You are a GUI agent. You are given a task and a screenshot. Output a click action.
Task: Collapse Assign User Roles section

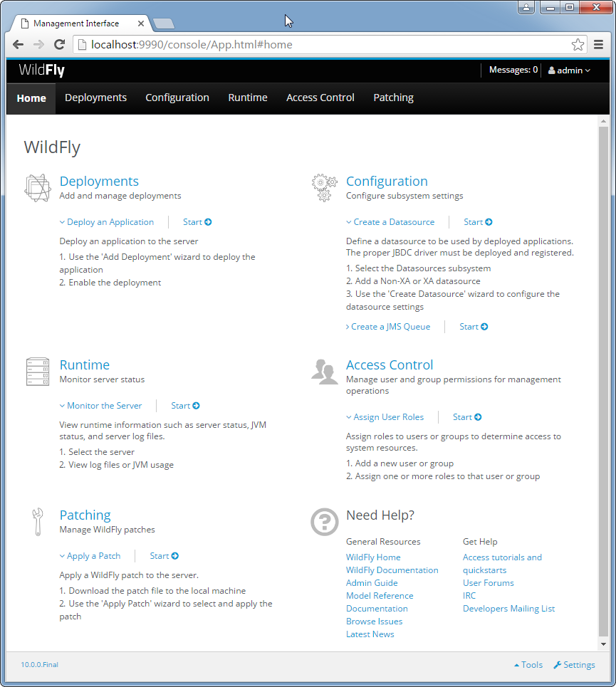385,417
